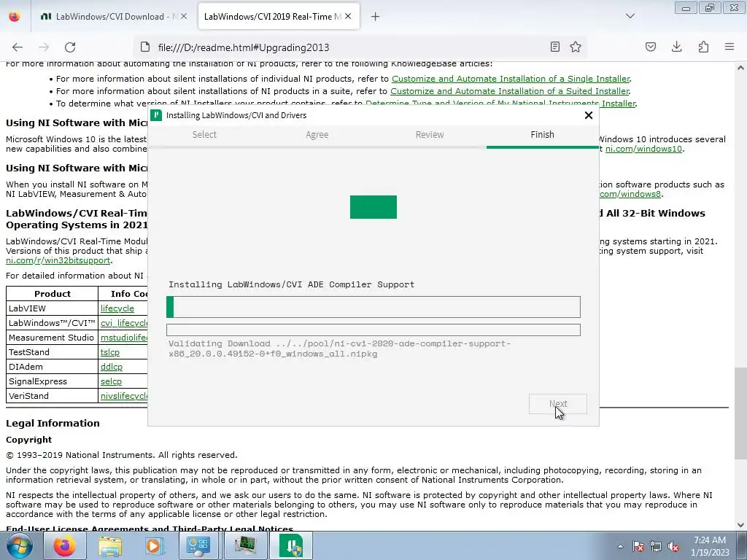Open the Control Panel taskbar icon
747x560 pixels.
click(x=199, y=545)
